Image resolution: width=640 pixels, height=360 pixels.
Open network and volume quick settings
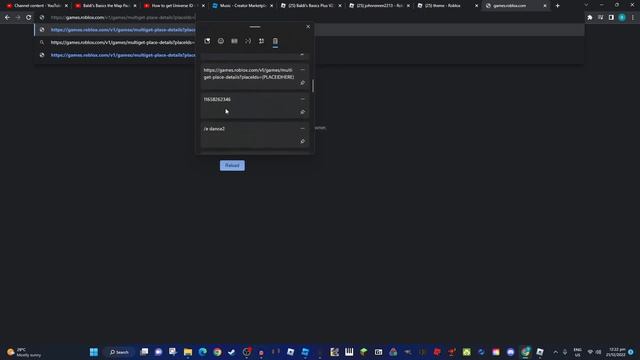pos(594,352)
